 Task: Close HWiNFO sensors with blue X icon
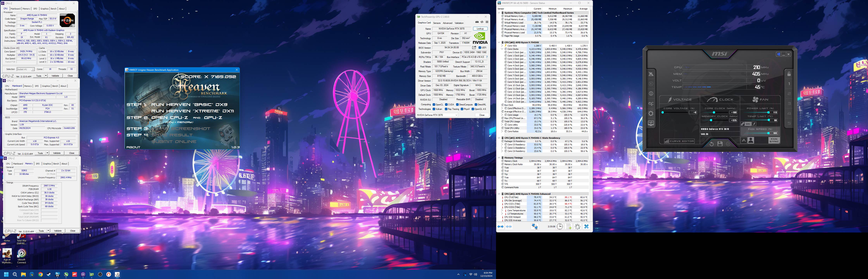click(587, 226)
